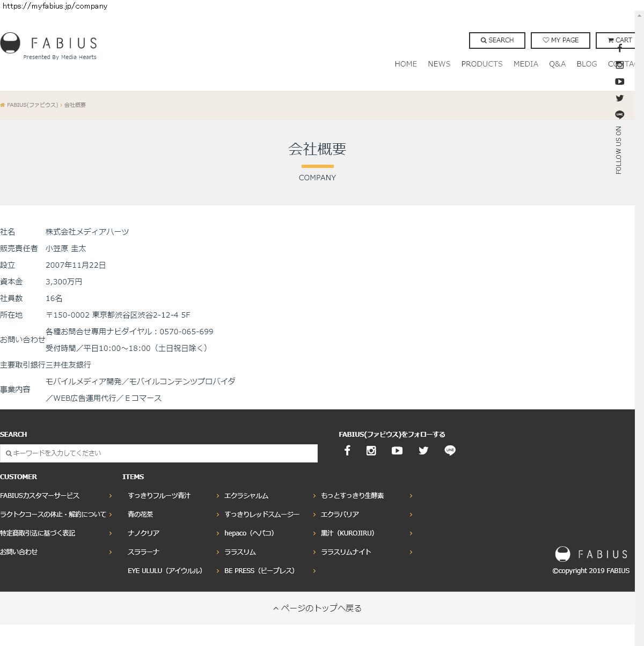Open the footer お問い合わせ link
This screenshot has width=644, height=646.
(x=19, y=552)
